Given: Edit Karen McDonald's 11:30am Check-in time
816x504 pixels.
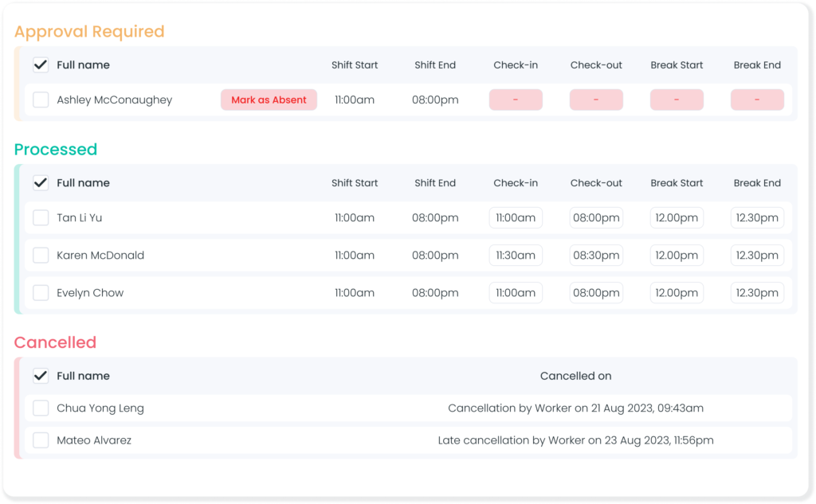Looking at the screenshot, I should click(516, 256).
